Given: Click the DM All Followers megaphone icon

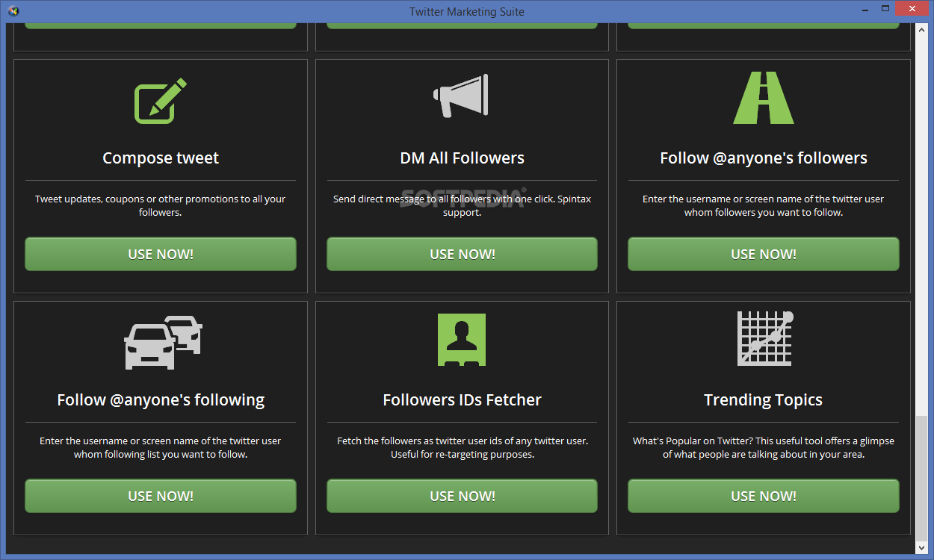Looking at the screenshot, I should [x=461, y=96].
